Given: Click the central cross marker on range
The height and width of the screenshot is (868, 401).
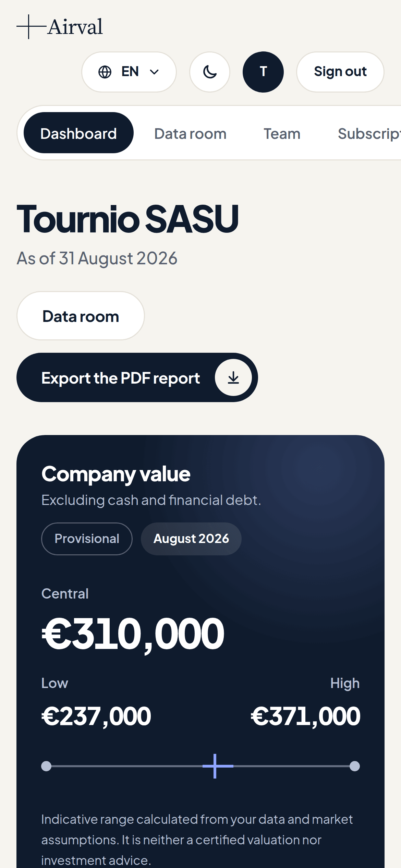Looking at the screenshot, I should tap(215, 766).
